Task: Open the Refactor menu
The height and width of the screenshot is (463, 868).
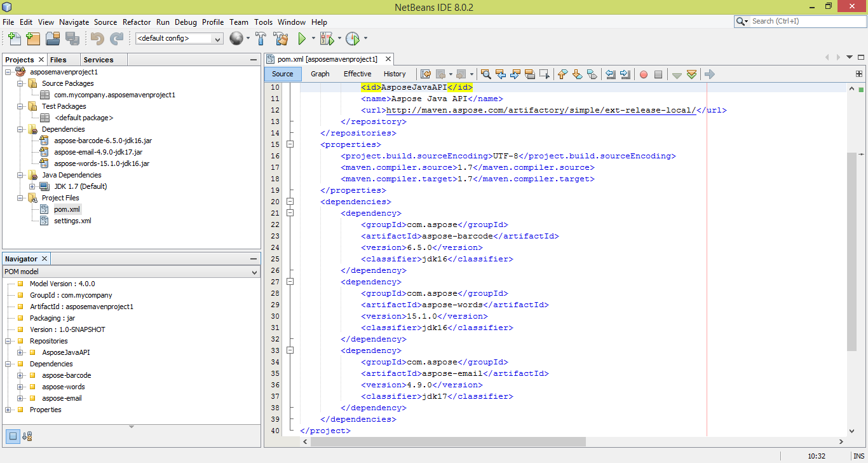Action: click(x=137, y=22)
